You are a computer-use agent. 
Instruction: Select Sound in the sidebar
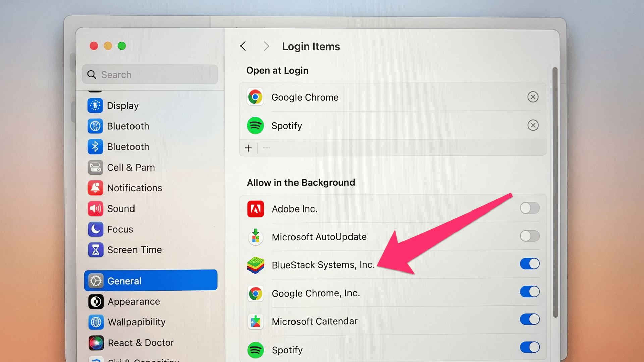pyautogui.click(x=121, y=208)
